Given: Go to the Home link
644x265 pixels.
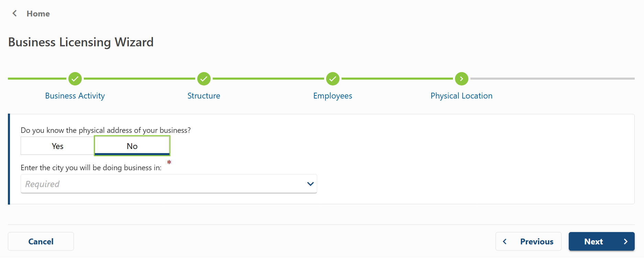Looking at the screenshot, I should click(38, 14).
